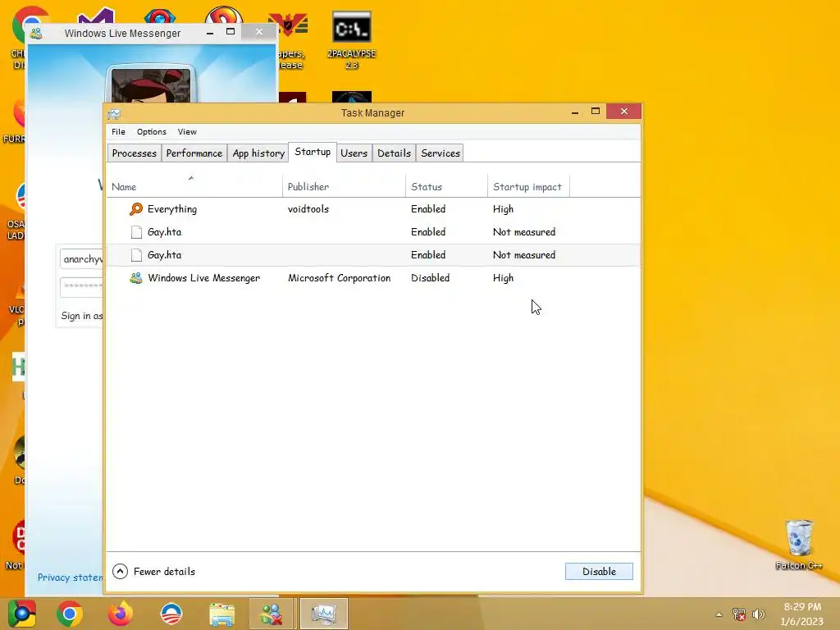Click the Disabled status of Windows Live Messenger

tap(430, 277)
